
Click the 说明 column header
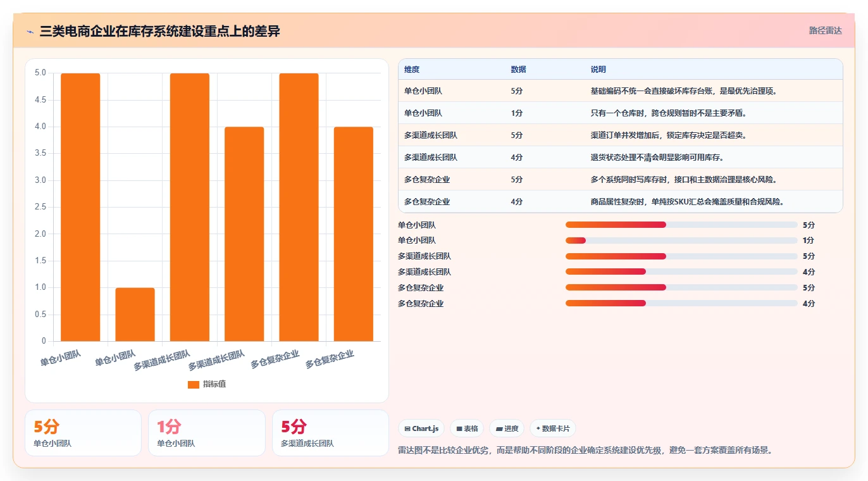point(598,69)
